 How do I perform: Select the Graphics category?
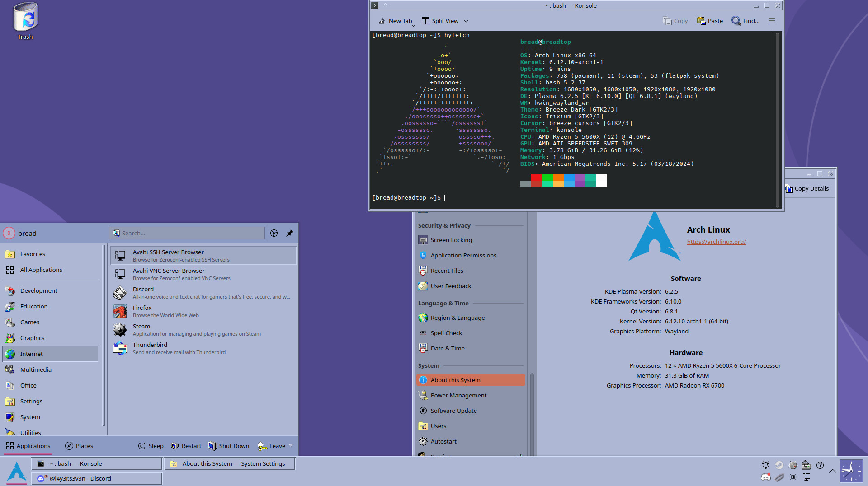pos(50,338)
